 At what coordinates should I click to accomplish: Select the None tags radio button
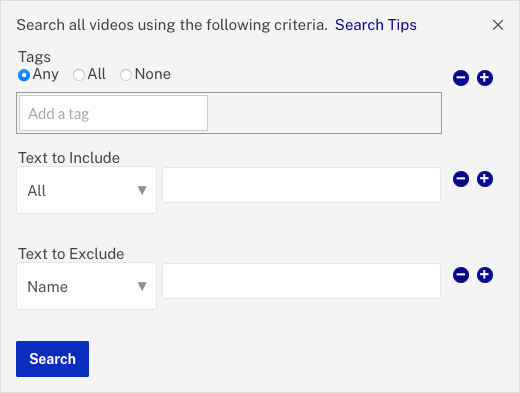point(126,75)
